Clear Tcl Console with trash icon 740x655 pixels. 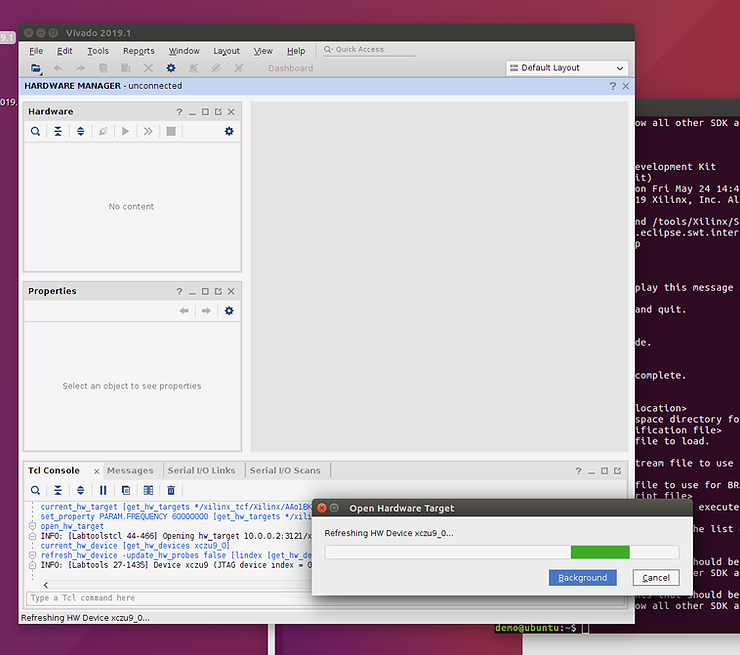[171, 490]
